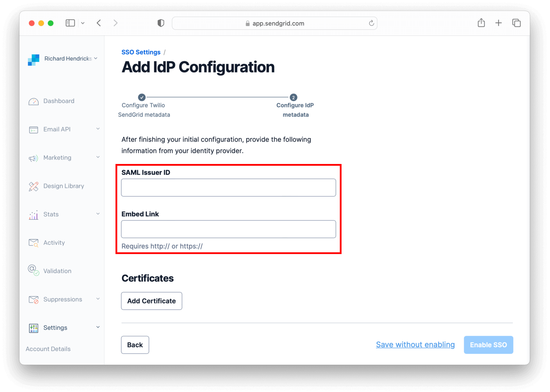The image size is (550, 392).
Task: Click the completed step one checkmark
Action: tap(142, 97)
